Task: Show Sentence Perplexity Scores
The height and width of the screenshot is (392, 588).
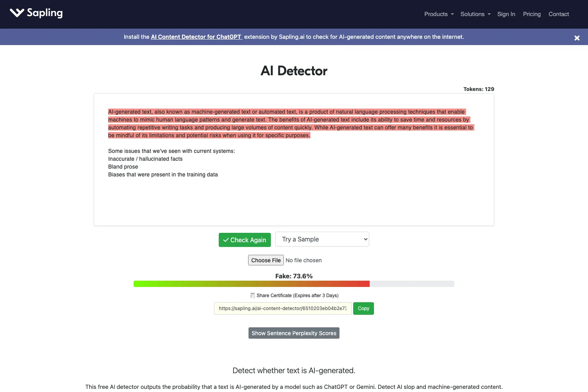Action: point(294,333)
